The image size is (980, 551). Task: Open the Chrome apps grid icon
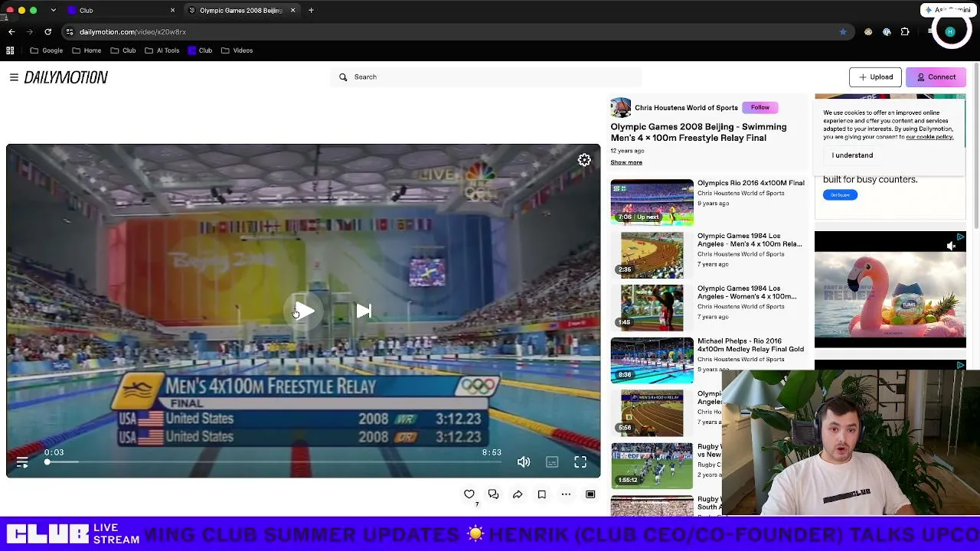(10, 51)
